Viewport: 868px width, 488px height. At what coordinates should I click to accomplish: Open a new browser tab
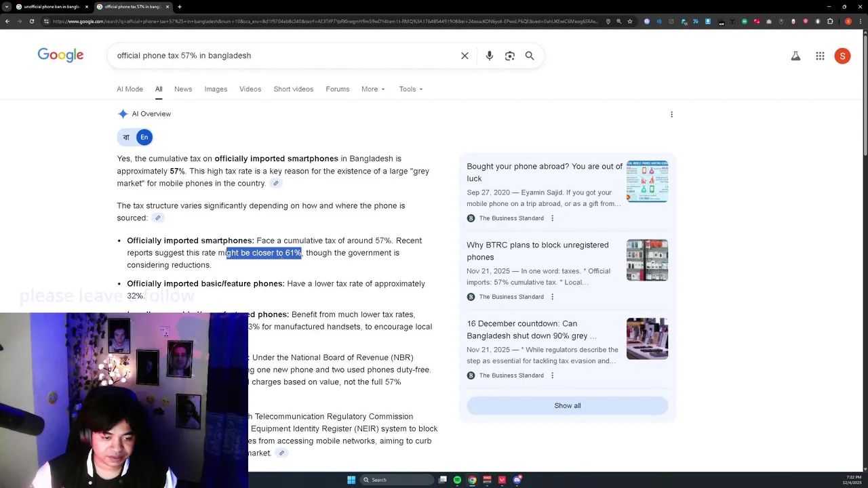point(179,7)
